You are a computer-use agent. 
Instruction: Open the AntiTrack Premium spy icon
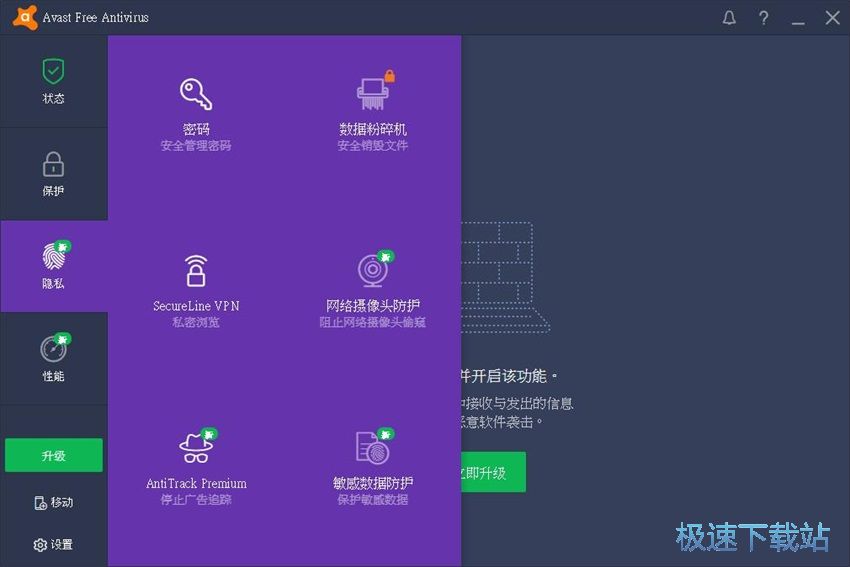[196, 447]
